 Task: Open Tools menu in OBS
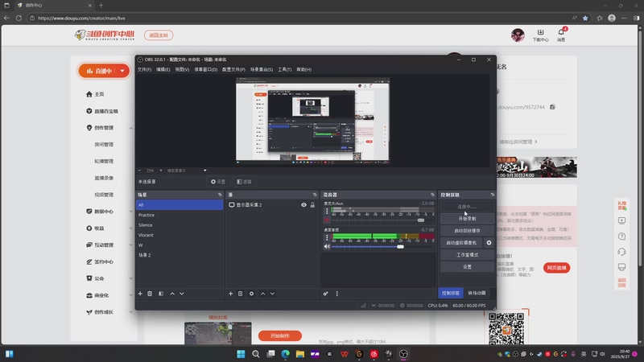click(285, 69)
